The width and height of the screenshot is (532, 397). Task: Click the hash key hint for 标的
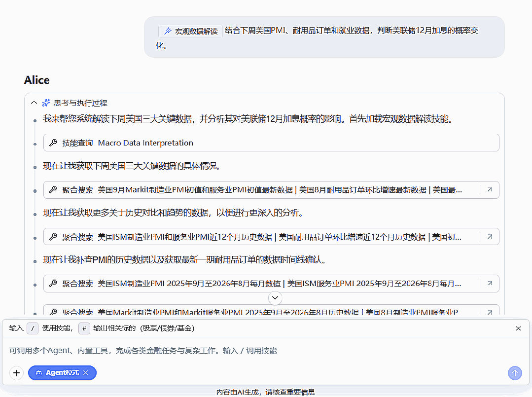(84, 328)
